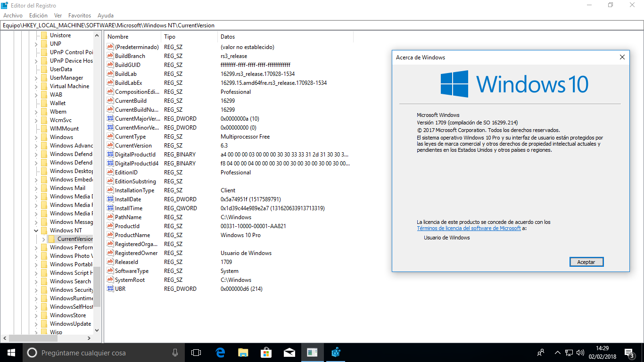Sort by the Nombre column header
Image resolution: width=644 pixels, height=362 pixels.
coord(133,37)
